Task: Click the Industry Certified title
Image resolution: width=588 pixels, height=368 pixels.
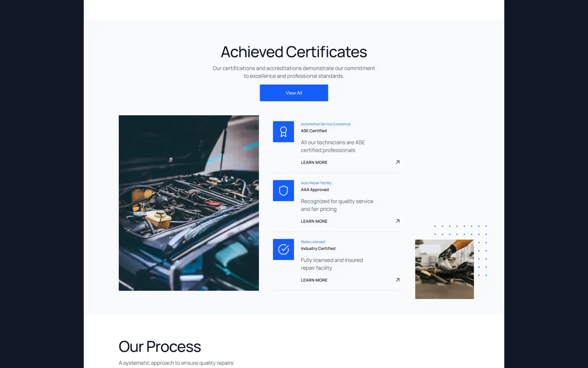Action: click(x=318, y=249)
